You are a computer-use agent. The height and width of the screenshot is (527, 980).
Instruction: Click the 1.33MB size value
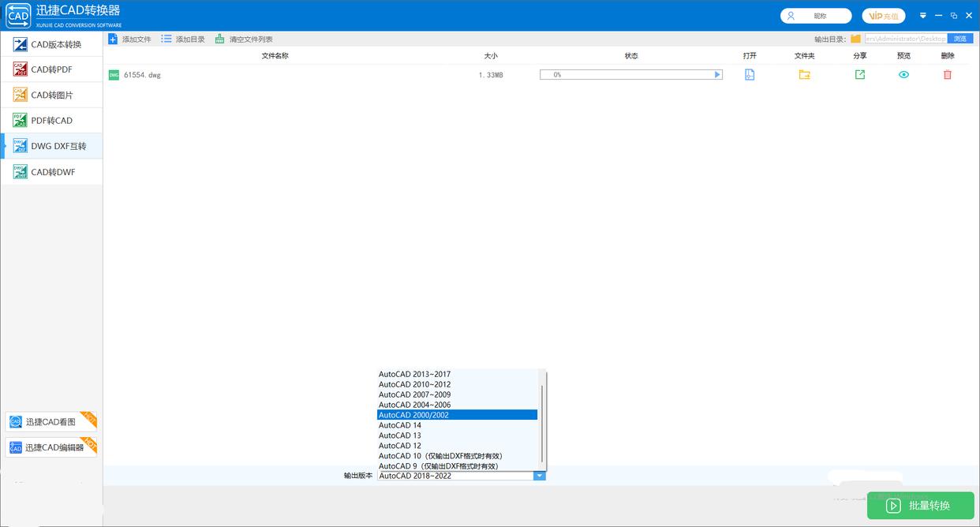coord(491,75)
